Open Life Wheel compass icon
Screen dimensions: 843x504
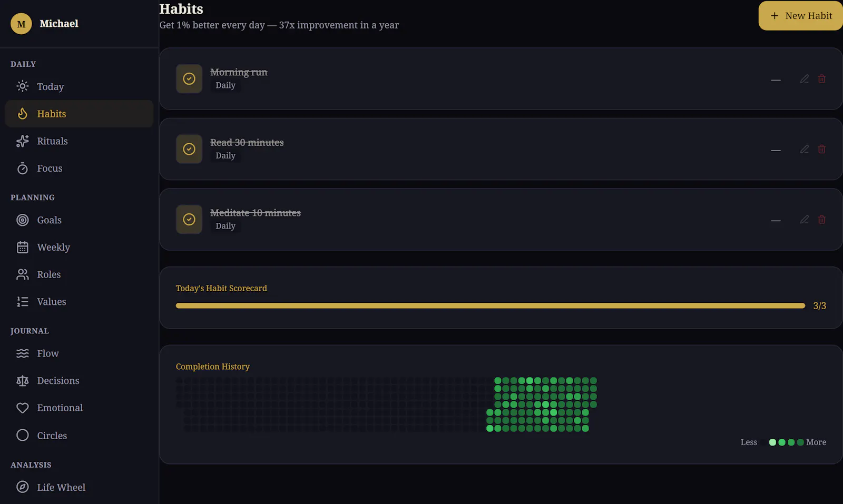(22, 487)
